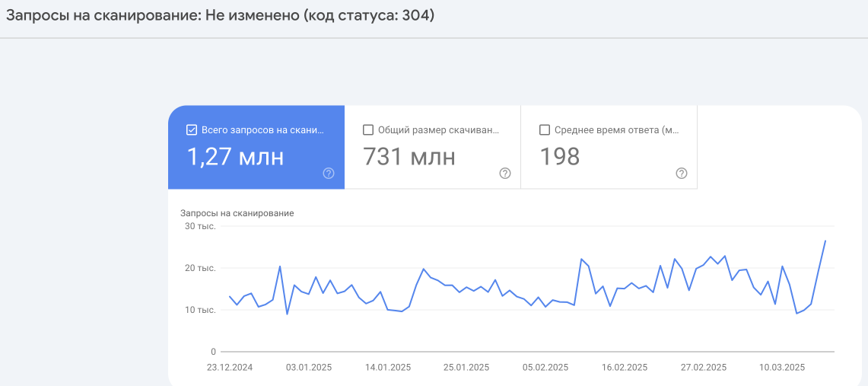
Task: Click date label 03.01.2025
Action: (308, 368)
